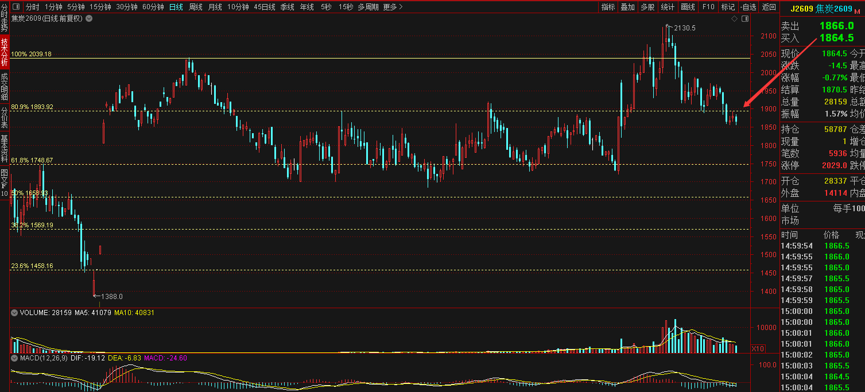The image size is (865, 392).
Task: Switch to 日线 daily period
Action: (x=176, y=7)
